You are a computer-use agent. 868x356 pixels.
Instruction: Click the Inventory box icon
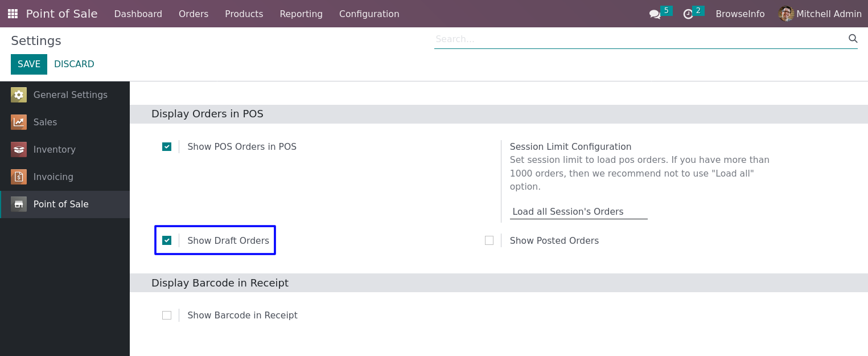pos(19,150)
